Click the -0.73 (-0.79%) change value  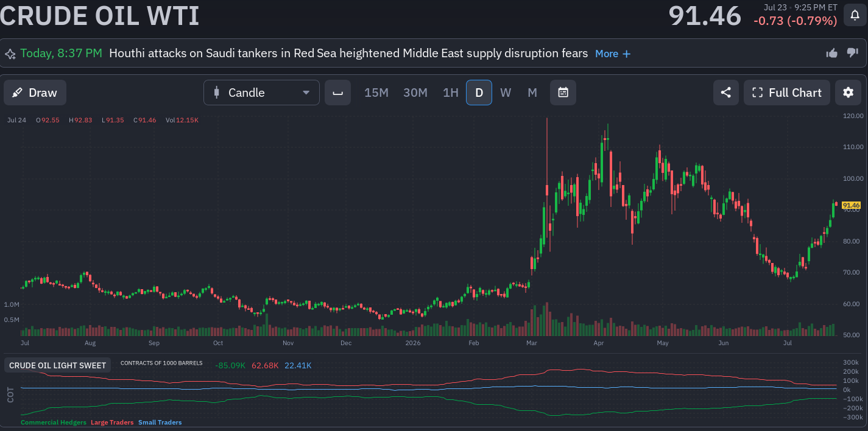coord(795,21)
